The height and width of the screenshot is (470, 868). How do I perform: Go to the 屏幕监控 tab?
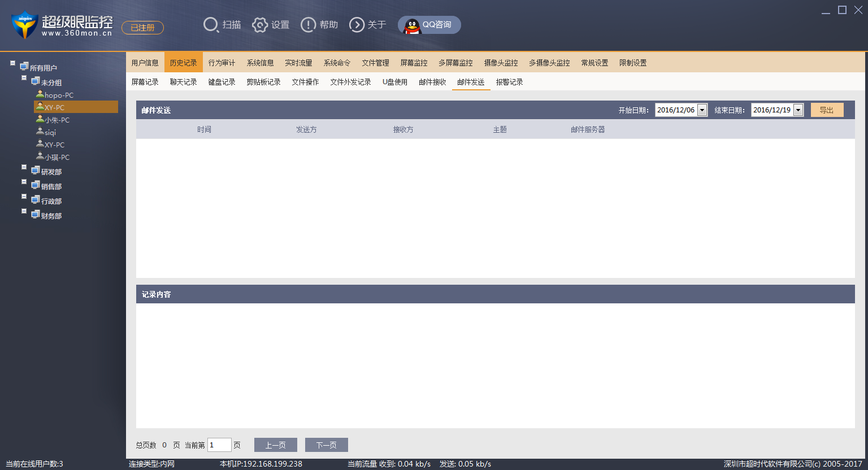[414, 63]
